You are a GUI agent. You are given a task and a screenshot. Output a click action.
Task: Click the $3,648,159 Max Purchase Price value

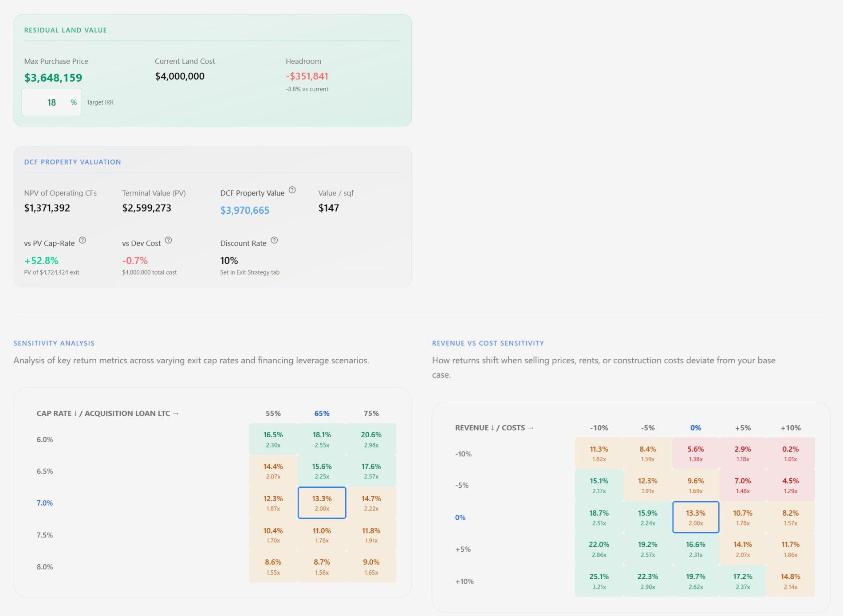(53, 78)
